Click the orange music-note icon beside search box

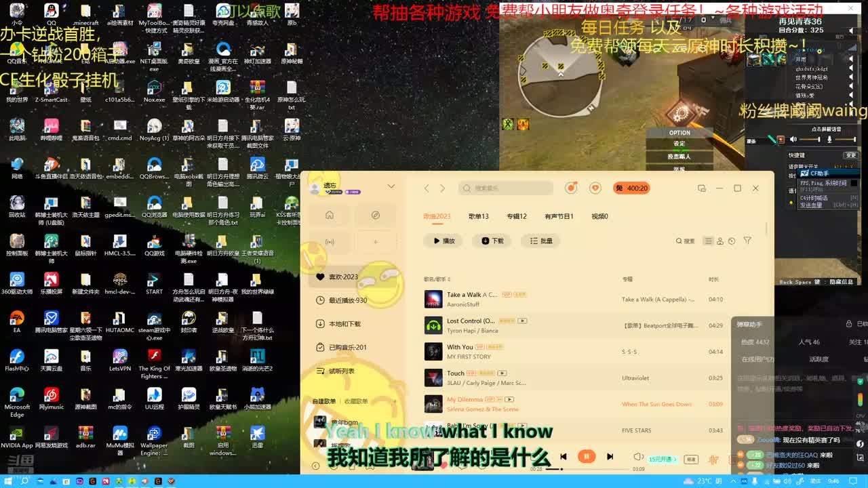572,188
